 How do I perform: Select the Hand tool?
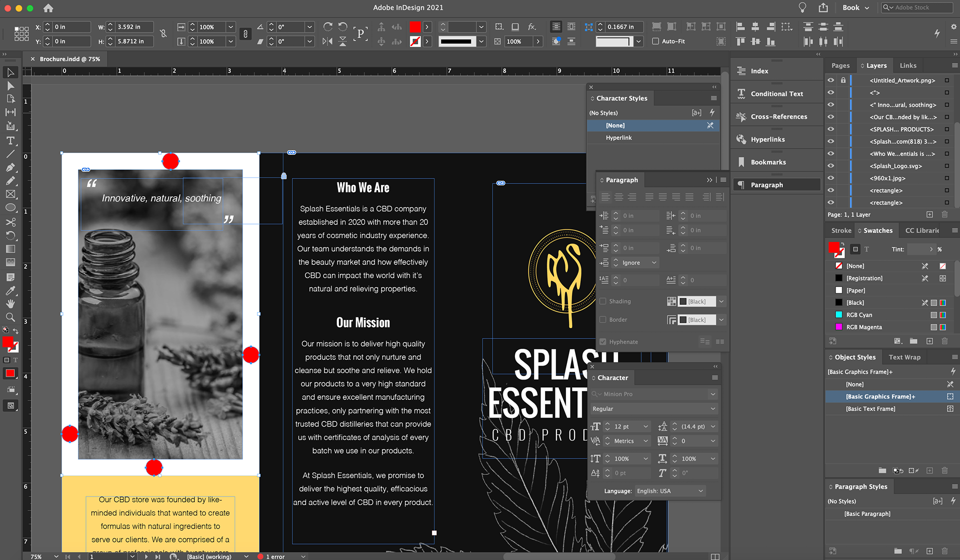point(10,304)
